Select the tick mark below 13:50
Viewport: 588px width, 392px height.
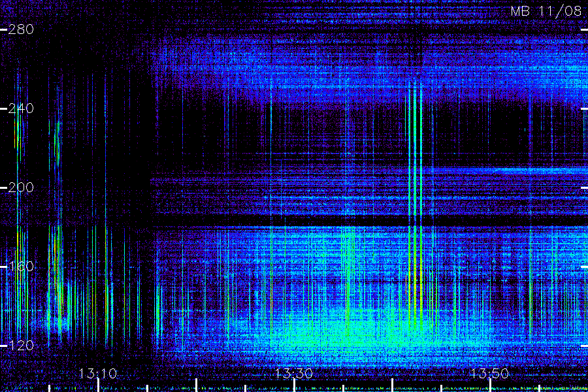click(490, 385)
